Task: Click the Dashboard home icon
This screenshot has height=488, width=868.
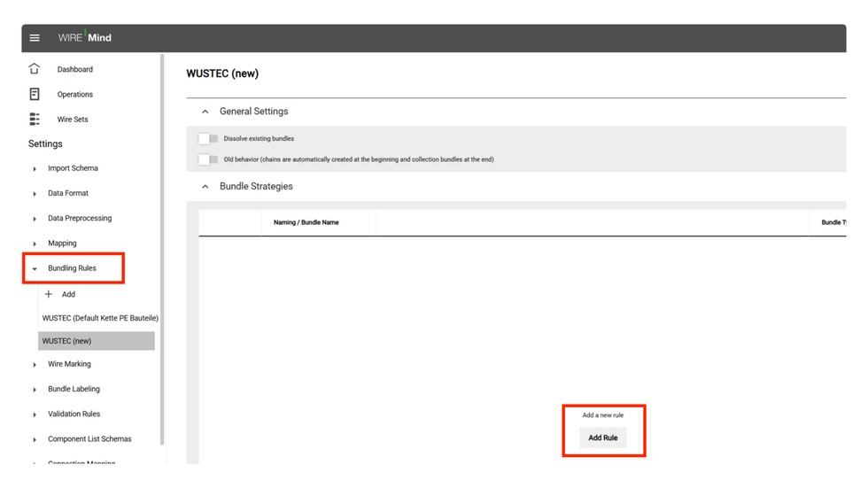Action: [35, 68]
